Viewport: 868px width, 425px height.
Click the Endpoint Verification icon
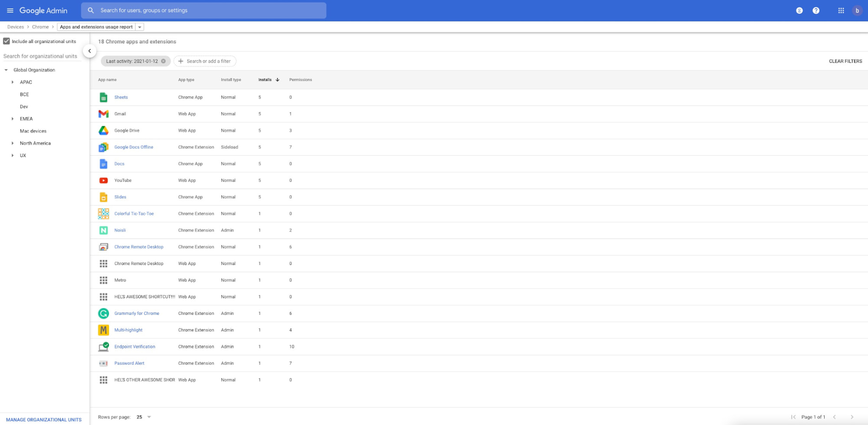(103, 347)
